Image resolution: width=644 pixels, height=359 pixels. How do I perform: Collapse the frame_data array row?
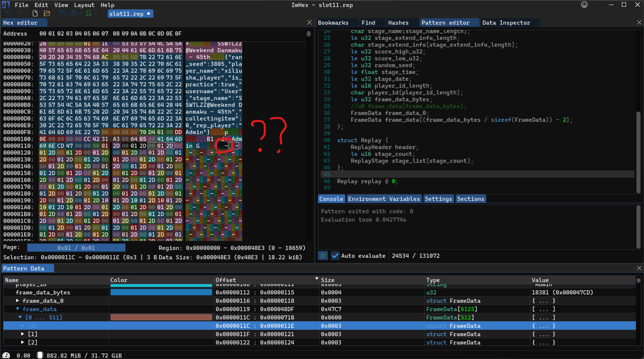pyautogui.click(x=17, y=309)
